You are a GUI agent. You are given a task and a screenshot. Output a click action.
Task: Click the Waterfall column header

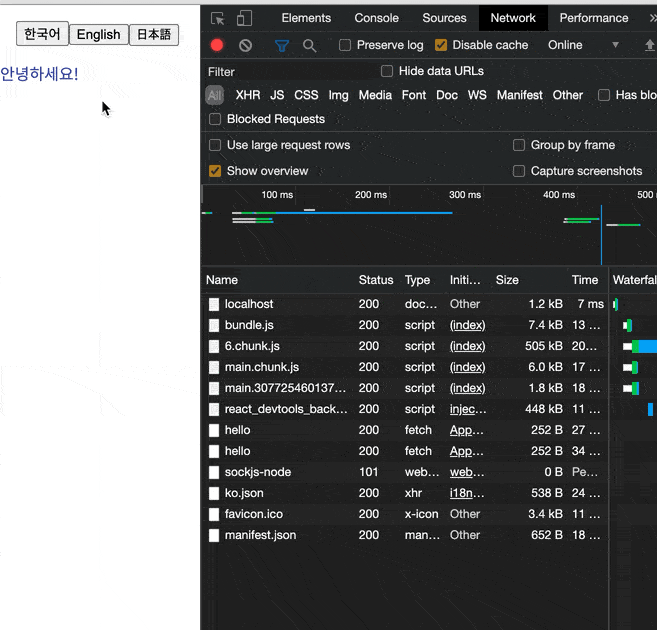(x=634, y=280)
